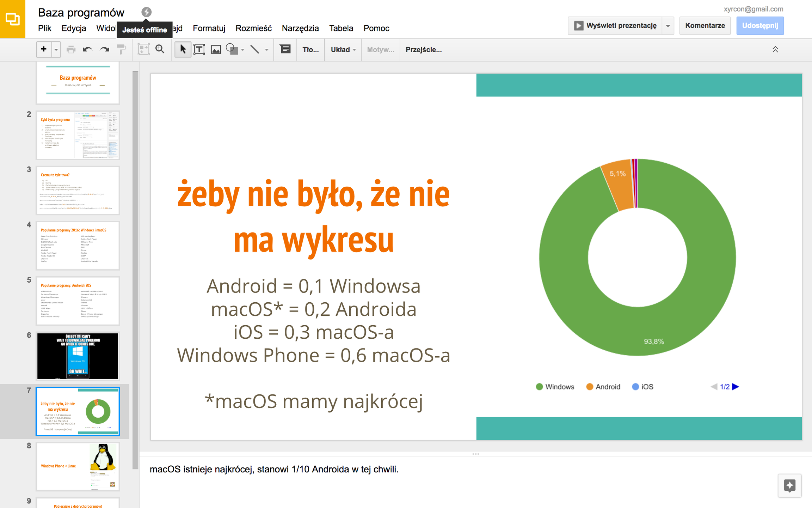Open the Układ layout dropdown

click(343, 50)
